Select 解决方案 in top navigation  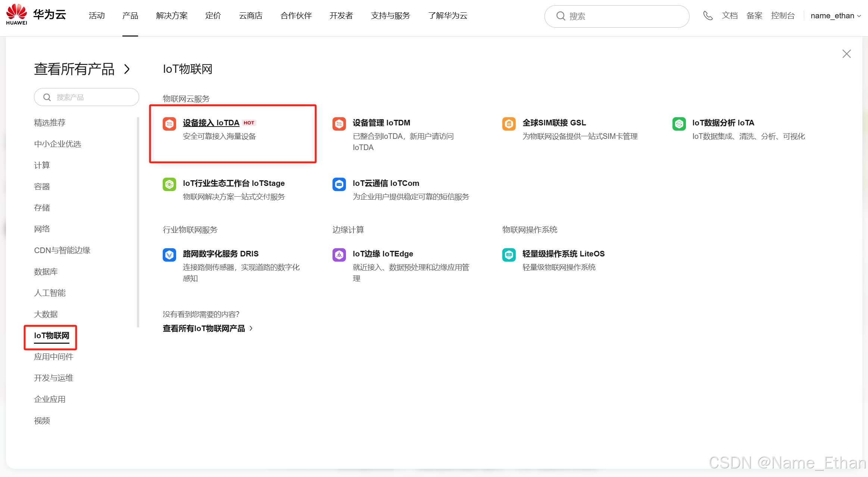(172, 16)
